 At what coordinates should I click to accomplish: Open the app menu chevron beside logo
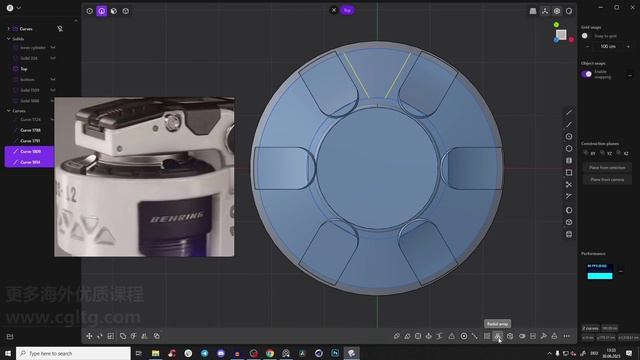tap(18, 8)
